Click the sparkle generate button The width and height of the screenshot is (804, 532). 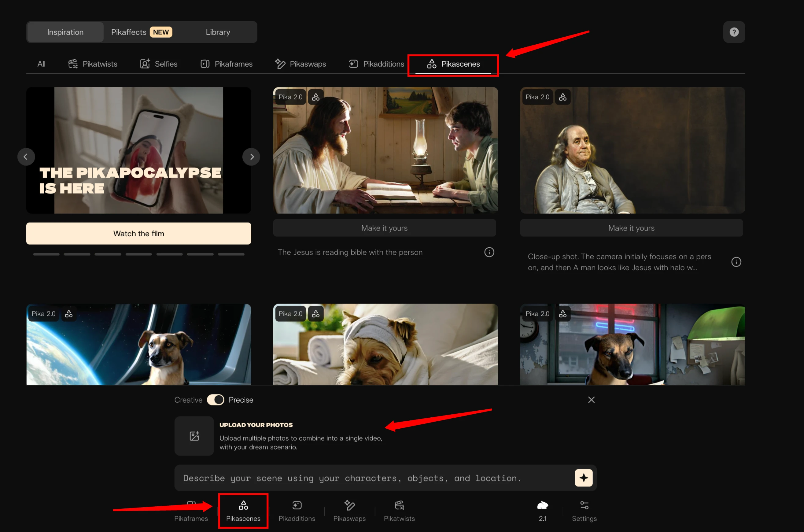pos(584,478)
